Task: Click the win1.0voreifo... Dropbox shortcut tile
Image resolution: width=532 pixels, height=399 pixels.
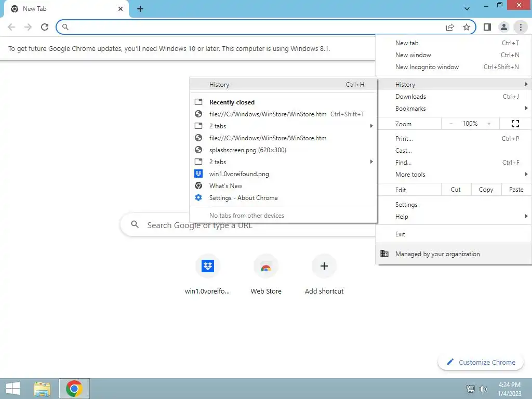Action: click(x=207, y=275)
